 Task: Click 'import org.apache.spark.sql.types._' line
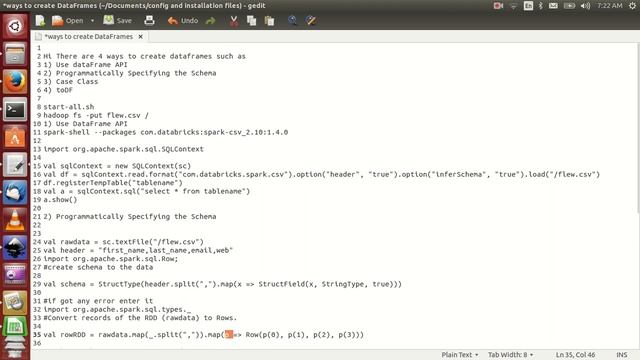click(117, 309)
